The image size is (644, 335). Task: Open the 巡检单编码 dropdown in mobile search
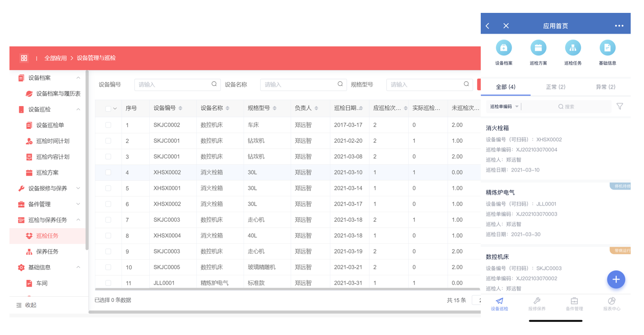[x=504, y=107]
